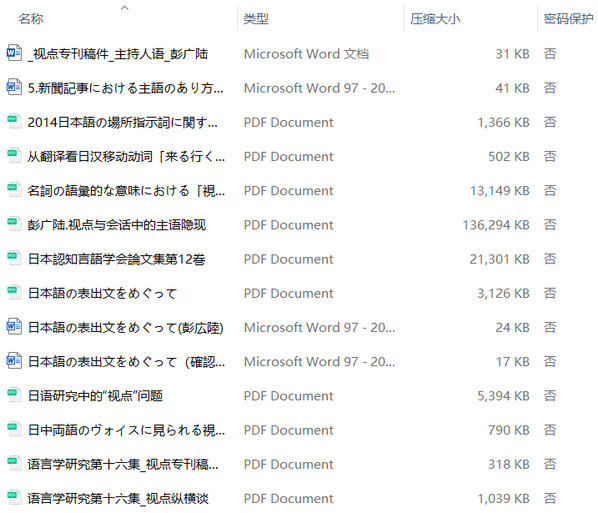Click Word icon of 视点专刊稿件_主持人语_彭广陆

pos(14,53)
